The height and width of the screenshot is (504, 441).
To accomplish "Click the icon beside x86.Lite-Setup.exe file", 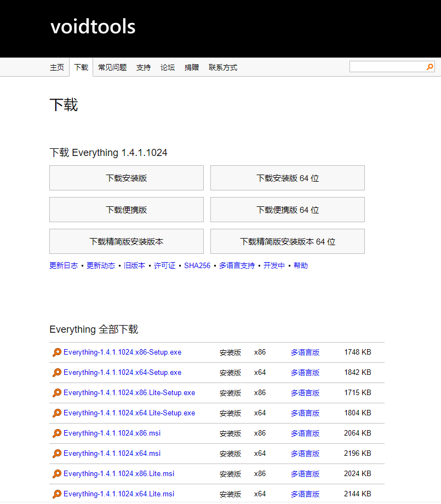I will click(57, 393).
